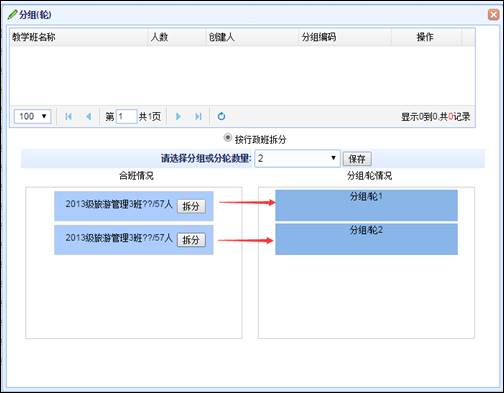Viewport: 504px width, 393px height.
Task: Go to previous page arrow
Action: coord(89,116)
